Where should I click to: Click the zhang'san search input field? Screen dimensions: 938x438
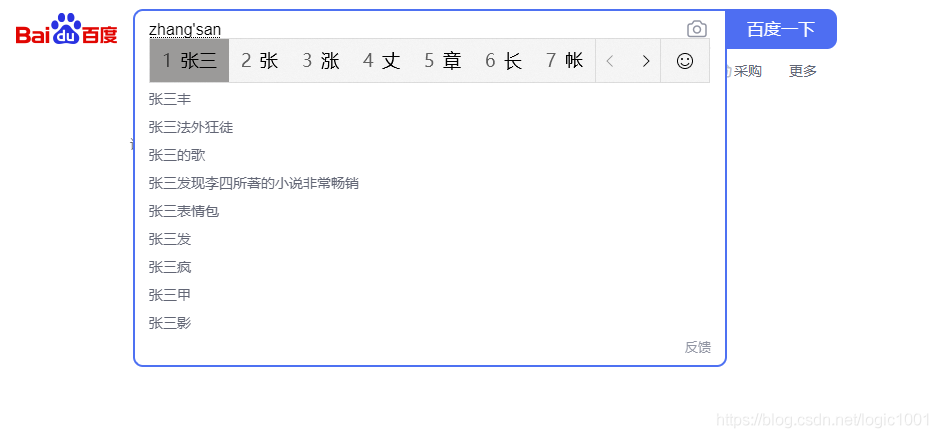point(413,29)
